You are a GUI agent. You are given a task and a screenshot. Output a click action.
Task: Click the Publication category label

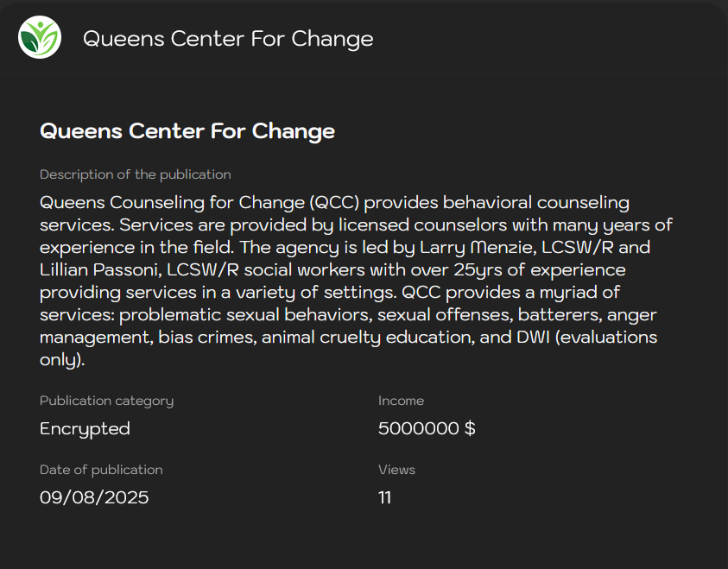coord(106,401)
